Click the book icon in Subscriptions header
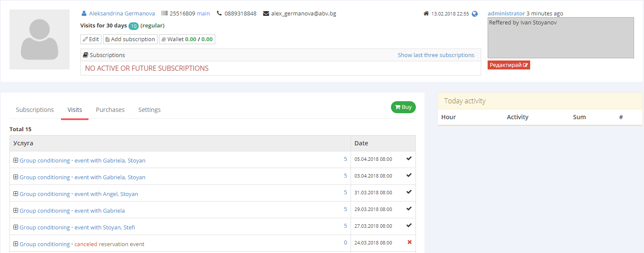Screen dimensions: 644x253 [85, 55]
